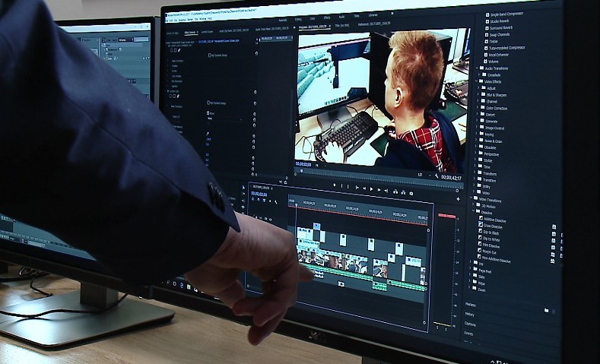Open the Events panel
The height and width of the screenshot is (364, 600).
point(468,334)
